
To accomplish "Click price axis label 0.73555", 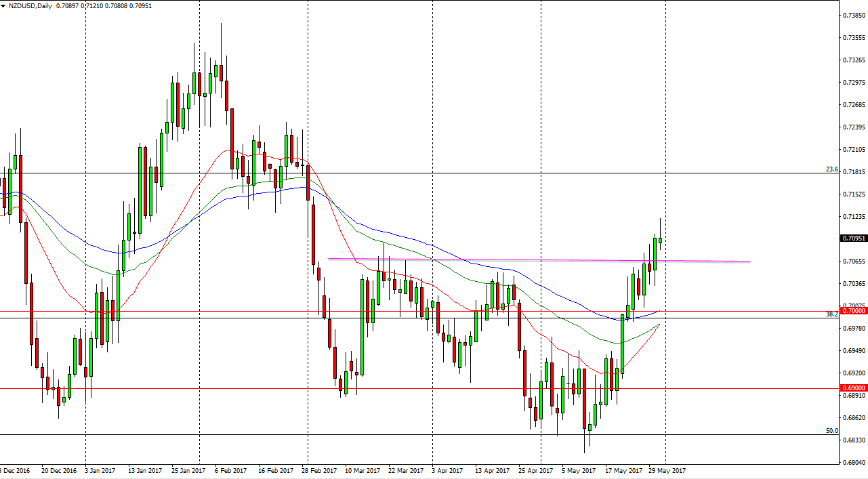I will [x=853, y=37].
